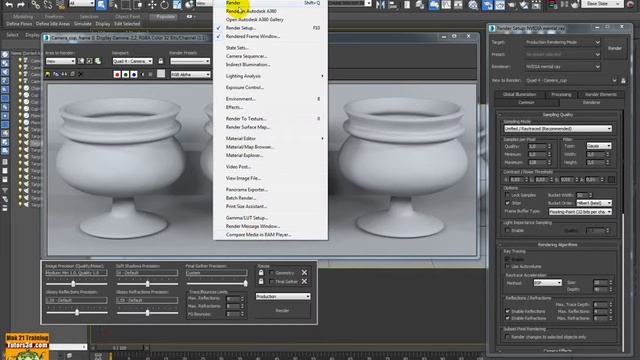The width and height of the screenshot is (640, 360).
Task: Click the Max. Reflections field under Trace/Bounces Limits
Action: 233,298
